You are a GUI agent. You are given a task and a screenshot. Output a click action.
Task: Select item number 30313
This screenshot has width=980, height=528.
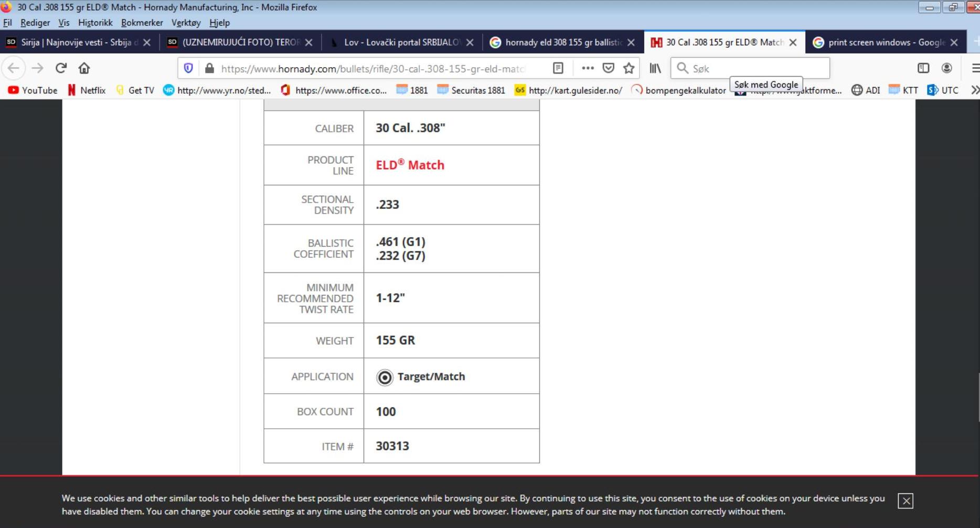392,446
